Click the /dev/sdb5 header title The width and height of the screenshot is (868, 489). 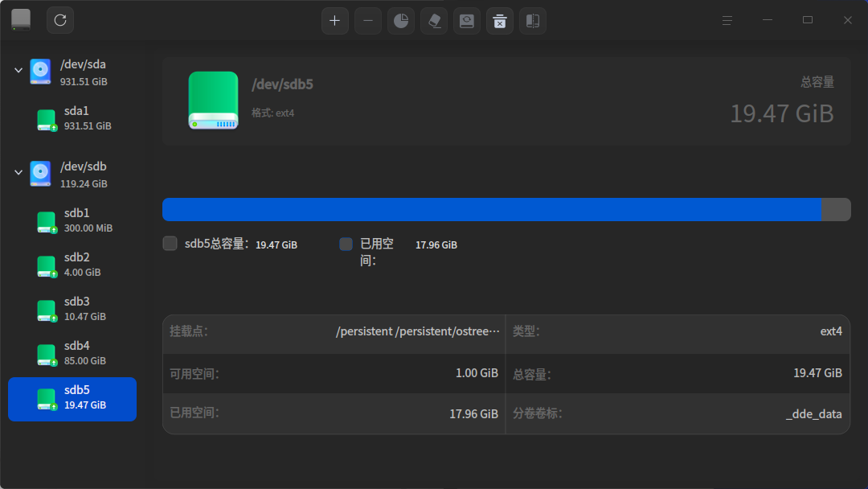click(282, 84)
